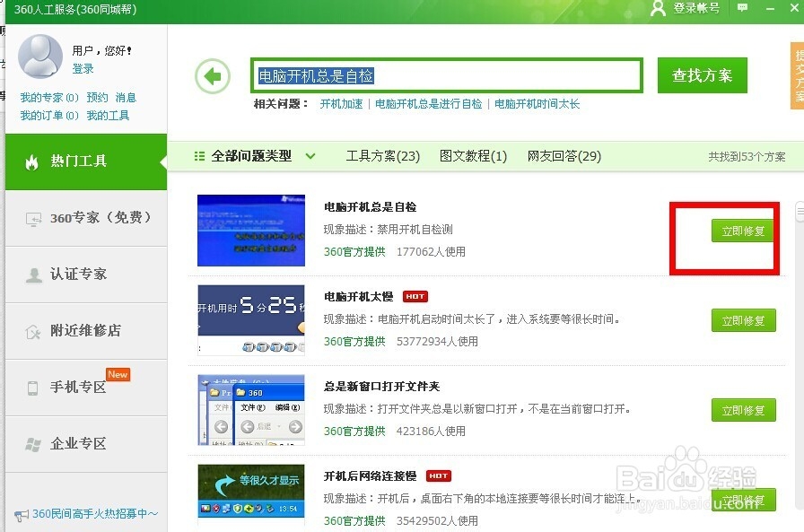This screenshot has height=532, width=804.
Task: Click the list icon beside 全部问题类型
Action: (x=199, y=156)
